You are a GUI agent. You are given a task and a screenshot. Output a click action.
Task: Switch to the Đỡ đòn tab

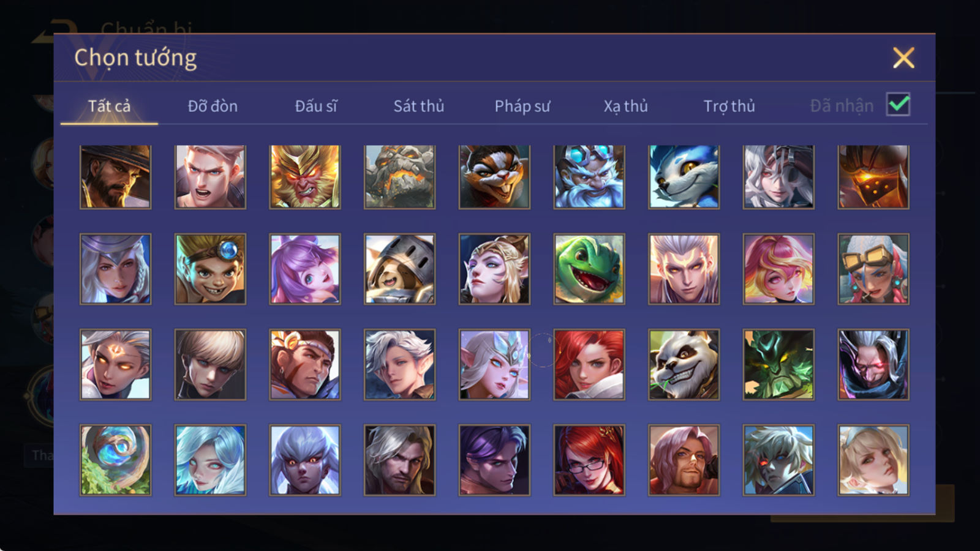213,106
